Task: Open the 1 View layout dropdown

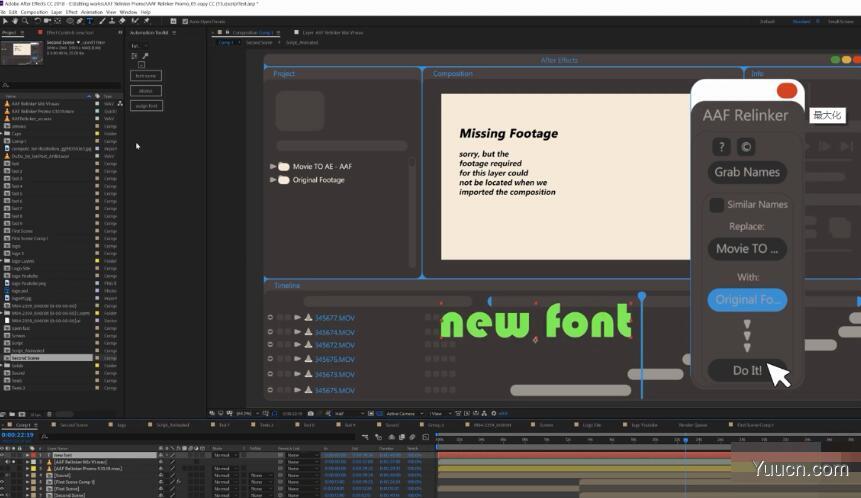Action: tap(441, 413)
